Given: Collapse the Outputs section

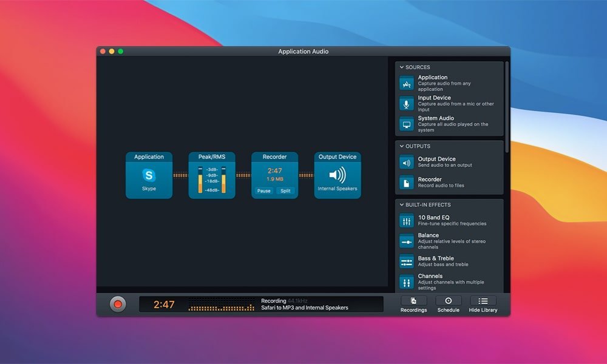Looking at the screenshot, I should point(402,146).
